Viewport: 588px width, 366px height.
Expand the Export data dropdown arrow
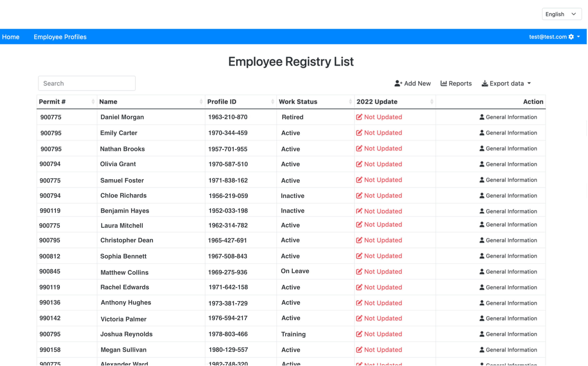[x=529, y=83]
